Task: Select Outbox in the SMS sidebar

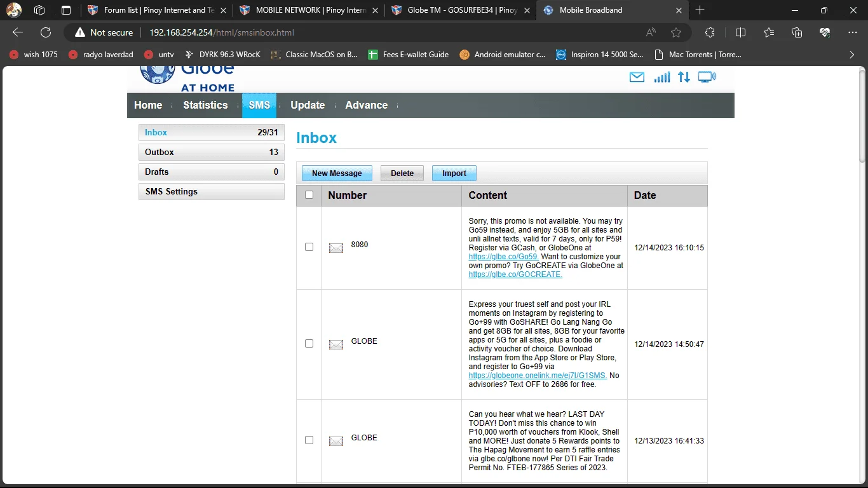Action: click(212, 152)
